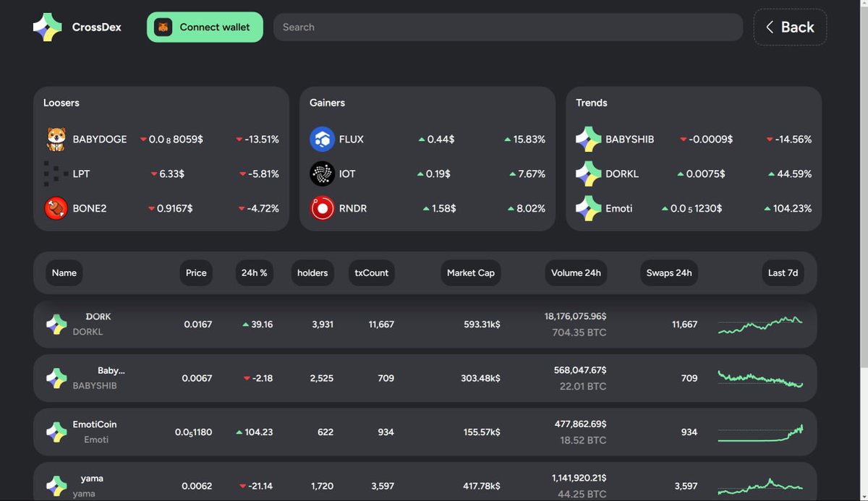Select BABYDOGE name in Loosers list
Viewport: 868px width, 501px height.
(x=100, y=139)
